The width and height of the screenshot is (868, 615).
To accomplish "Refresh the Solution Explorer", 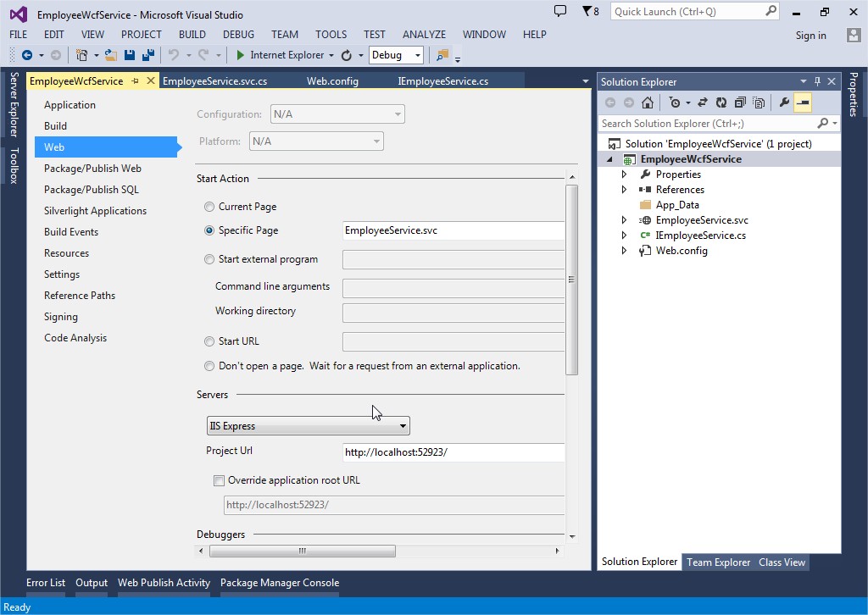I will 721,102.
